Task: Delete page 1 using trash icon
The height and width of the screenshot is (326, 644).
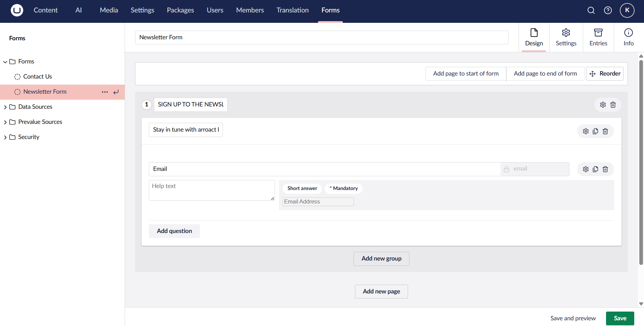Action: pyautogui.click(x=613, y=105)
